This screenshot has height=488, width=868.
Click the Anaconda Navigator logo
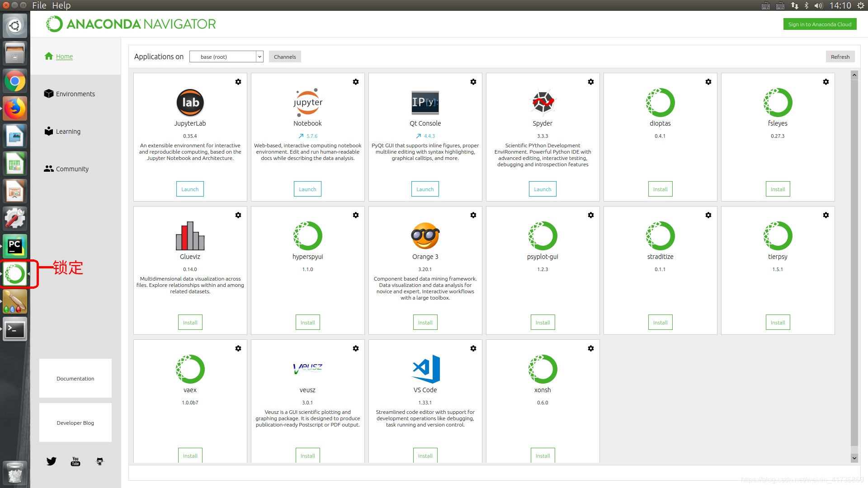coord(131,24)
